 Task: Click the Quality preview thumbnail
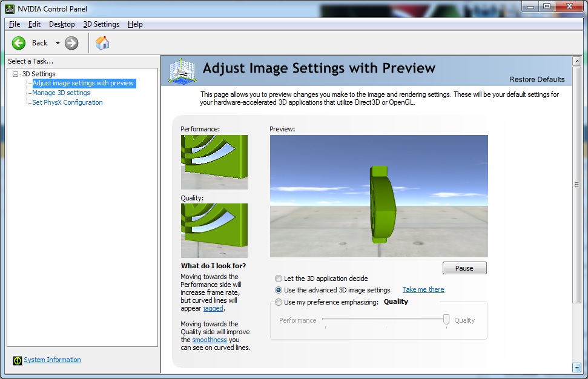[x=214, y=230]
